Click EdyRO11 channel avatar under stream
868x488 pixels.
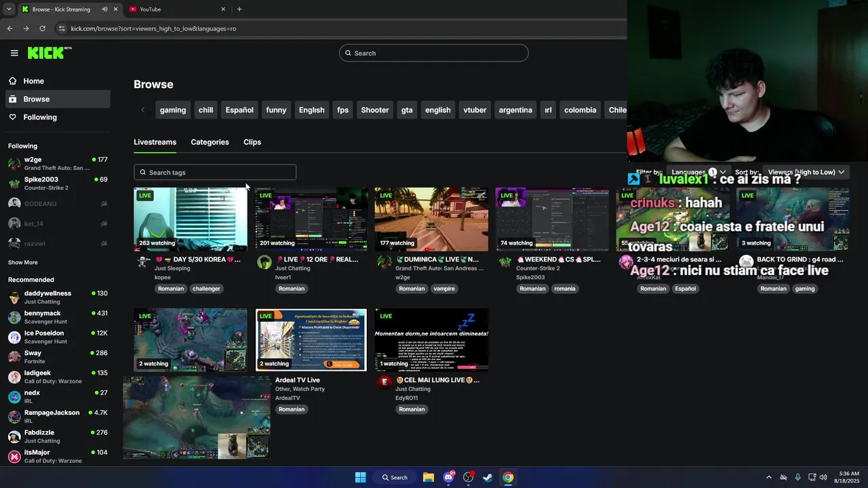[x=384, y=382]
